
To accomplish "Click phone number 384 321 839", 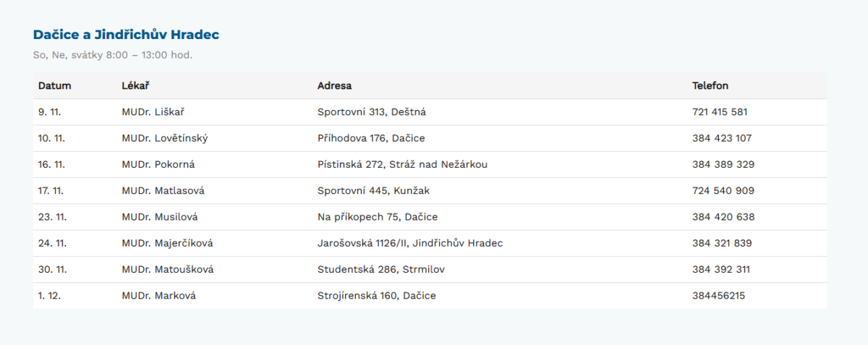I will pyautogui.click(x=722, y=243).
